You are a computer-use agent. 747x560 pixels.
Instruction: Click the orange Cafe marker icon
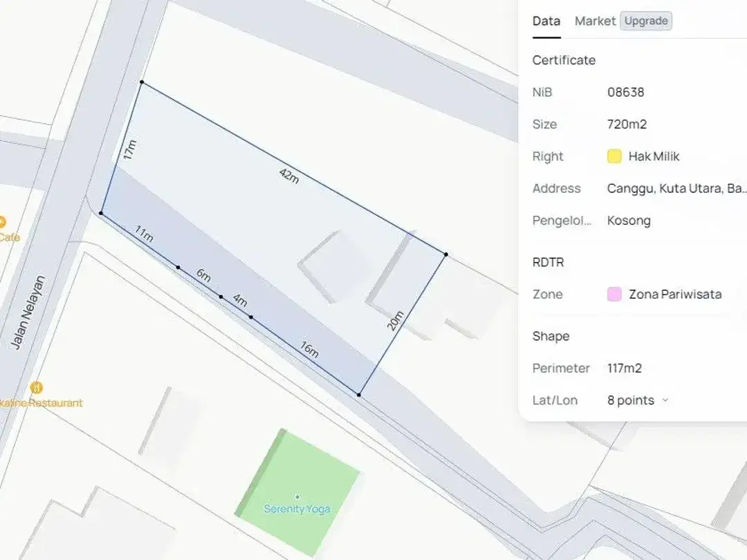click(1, 222)
